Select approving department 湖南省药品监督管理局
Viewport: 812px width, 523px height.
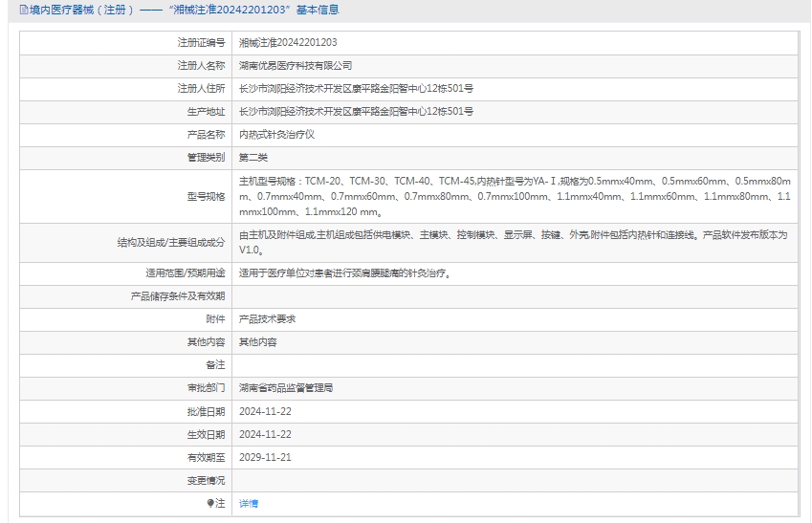(286, 388)
